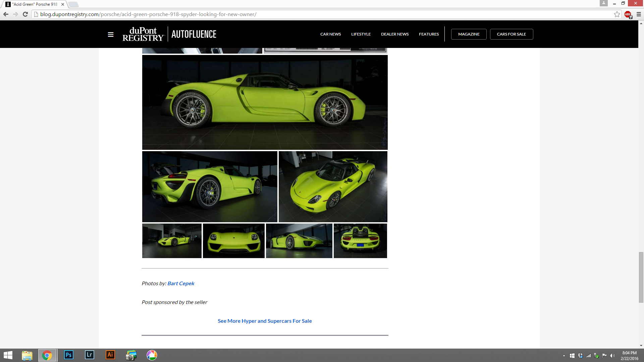644x362 pixels.
Task: Open the volume control in tray
Action: 612,356
